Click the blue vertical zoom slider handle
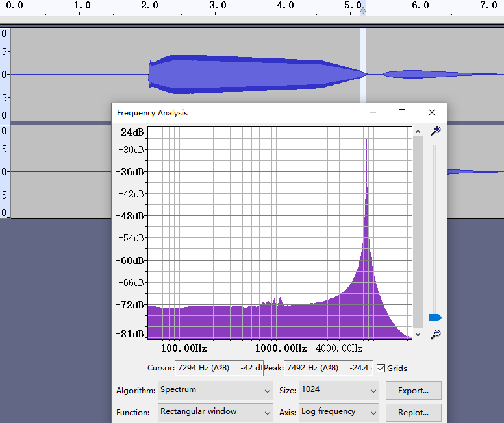This screenshot has width=504, height=423. (x=435, y=317)
